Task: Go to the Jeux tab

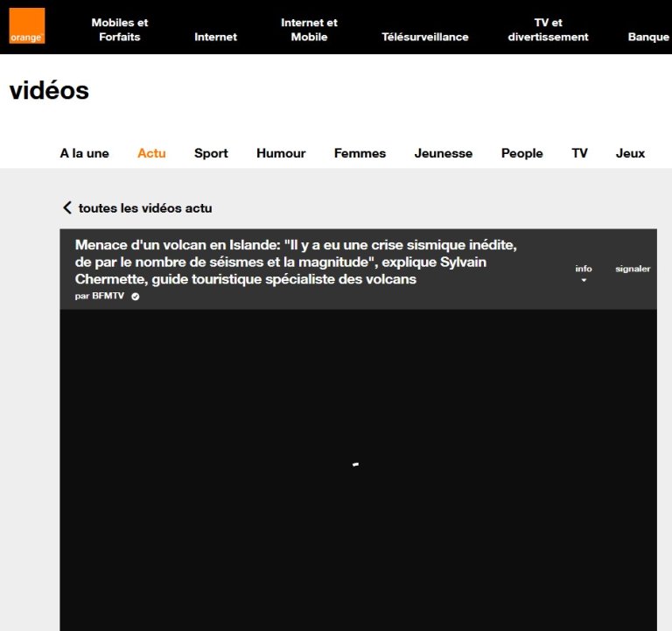Action: 630,153
